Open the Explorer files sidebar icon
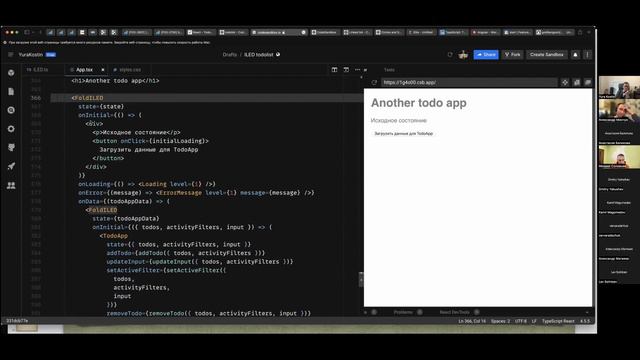Screen dimensions: 640x360 [x=11, y=91]
